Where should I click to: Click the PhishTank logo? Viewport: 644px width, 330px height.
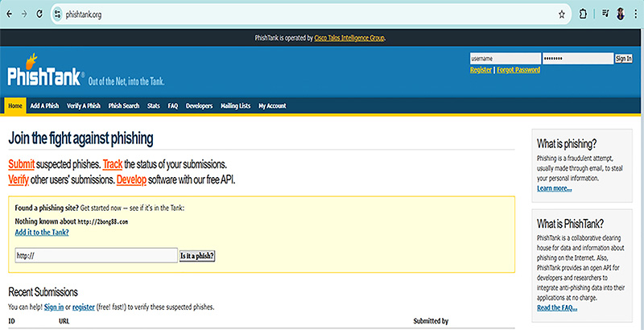(x=46, y=71)
